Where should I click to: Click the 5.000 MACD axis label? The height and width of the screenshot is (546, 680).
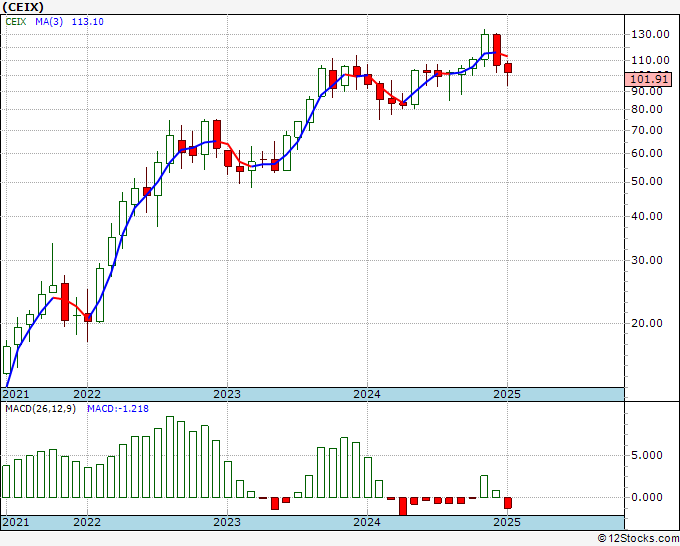[646, 455]
